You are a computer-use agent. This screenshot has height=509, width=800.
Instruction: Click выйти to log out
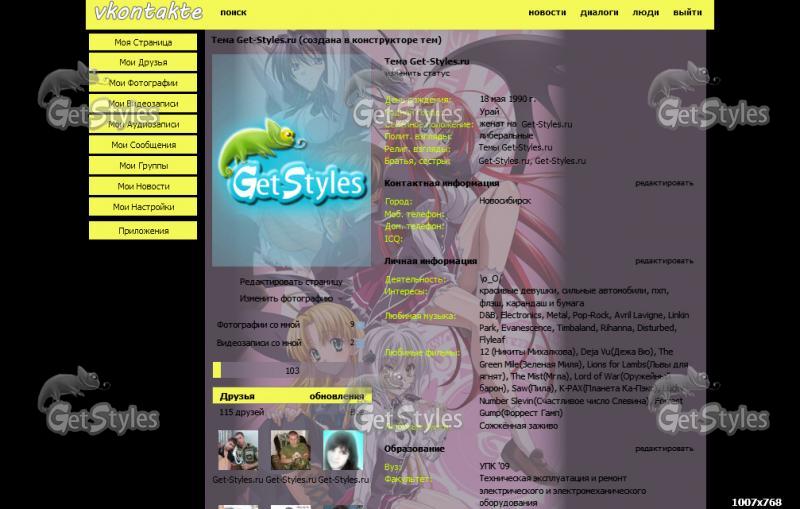[687, 13]
